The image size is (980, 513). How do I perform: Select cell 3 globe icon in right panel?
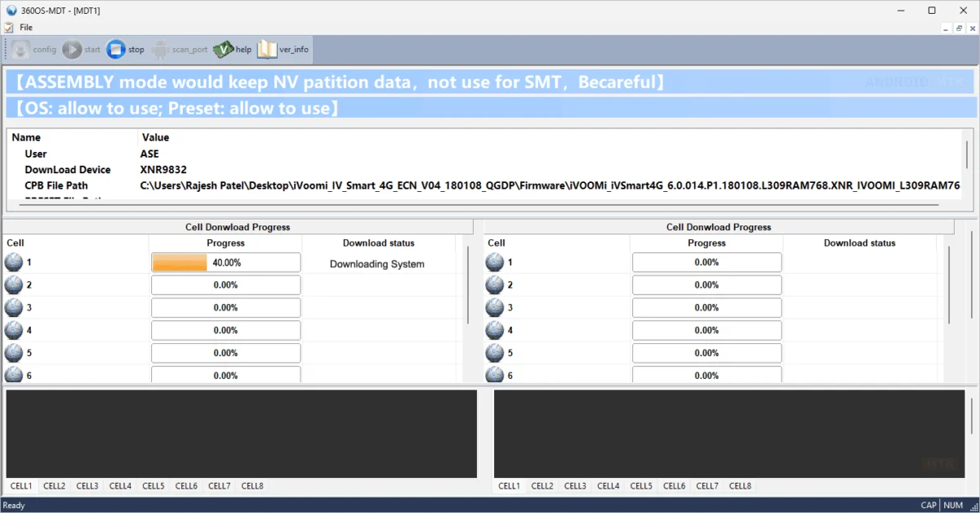pos(494,308)
